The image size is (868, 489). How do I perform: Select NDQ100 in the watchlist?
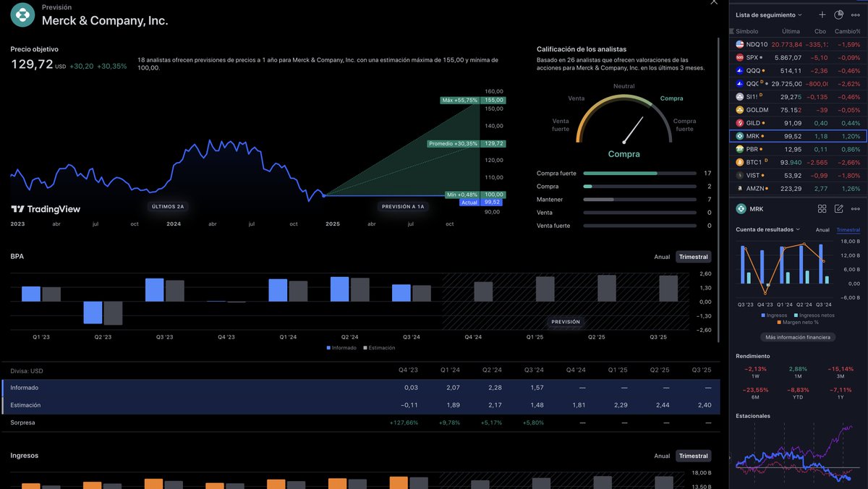(799, 44)
